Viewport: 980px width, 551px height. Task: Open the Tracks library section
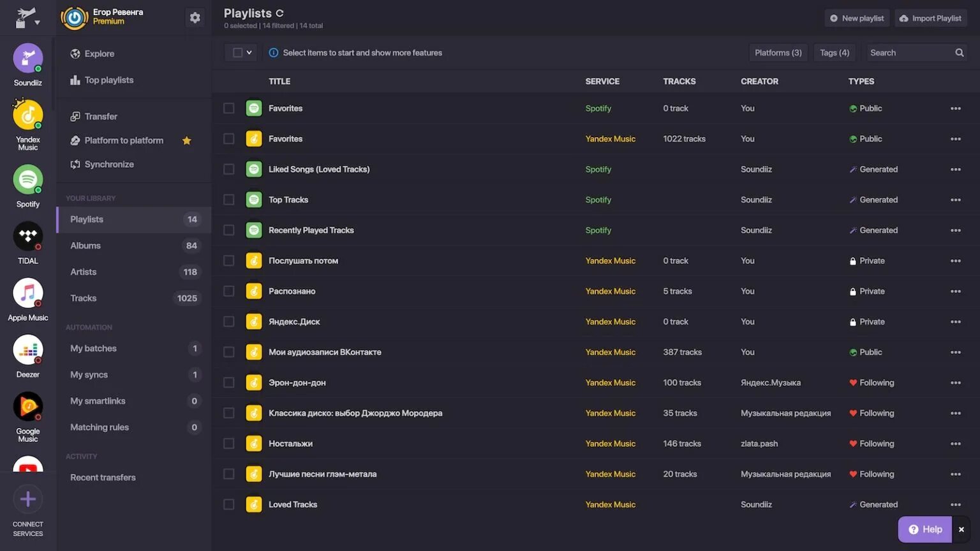click(x=134, y=298)
